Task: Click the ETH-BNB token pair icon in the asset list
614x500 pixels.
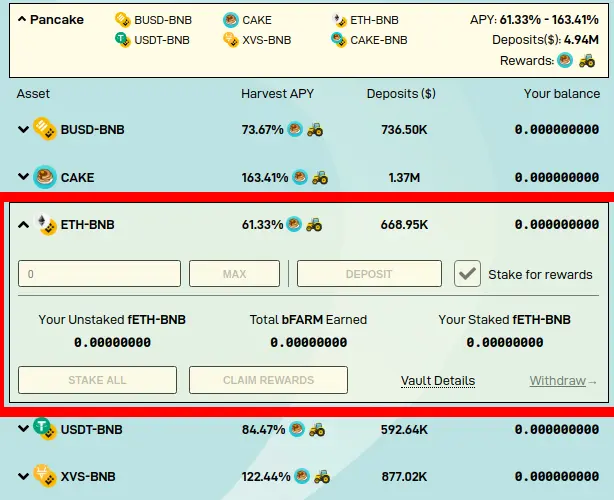Action: coord(46,224)
